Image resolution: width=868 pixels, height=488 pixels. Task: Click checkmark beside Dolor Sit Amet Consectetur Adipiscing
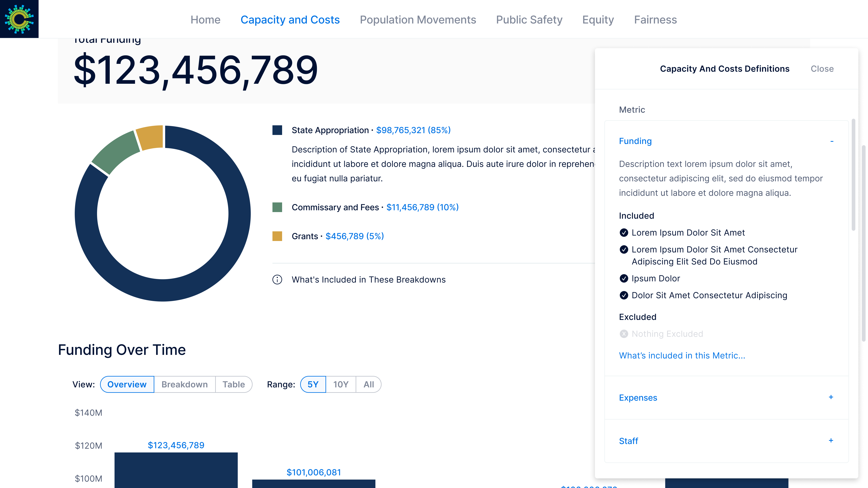click(624, 295)
